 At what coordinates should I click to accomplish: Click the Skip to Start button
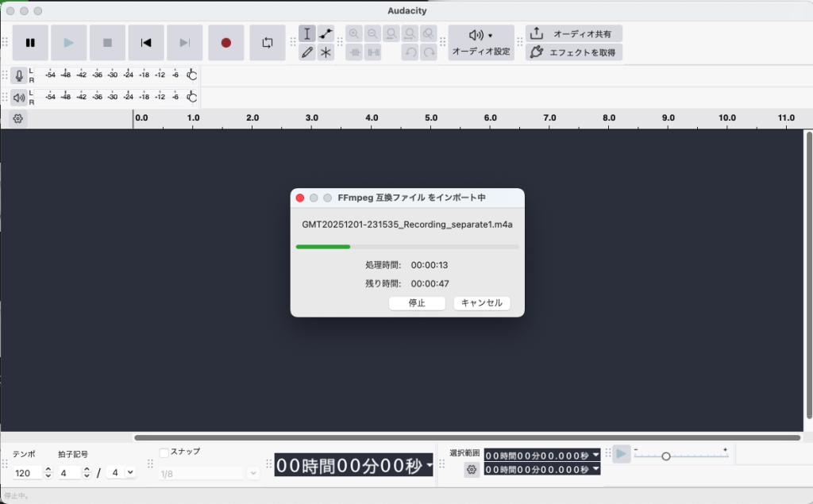[x=146, y=42]
